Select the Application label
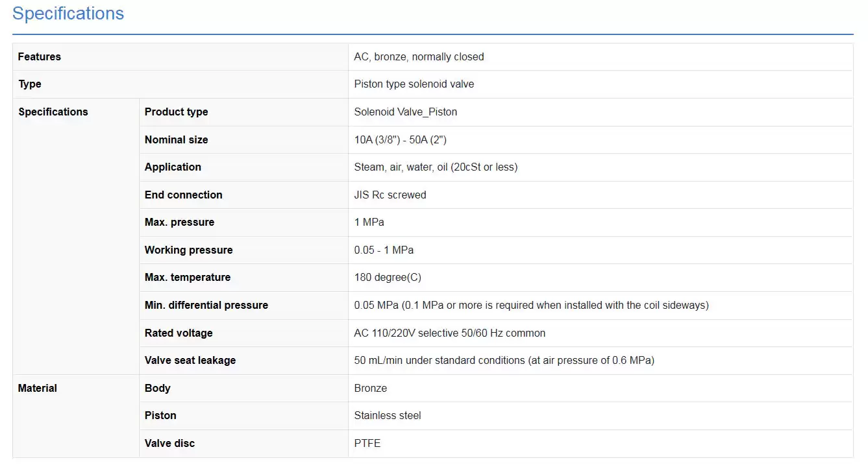Viewport: 868px width, 469px height. 173,167
